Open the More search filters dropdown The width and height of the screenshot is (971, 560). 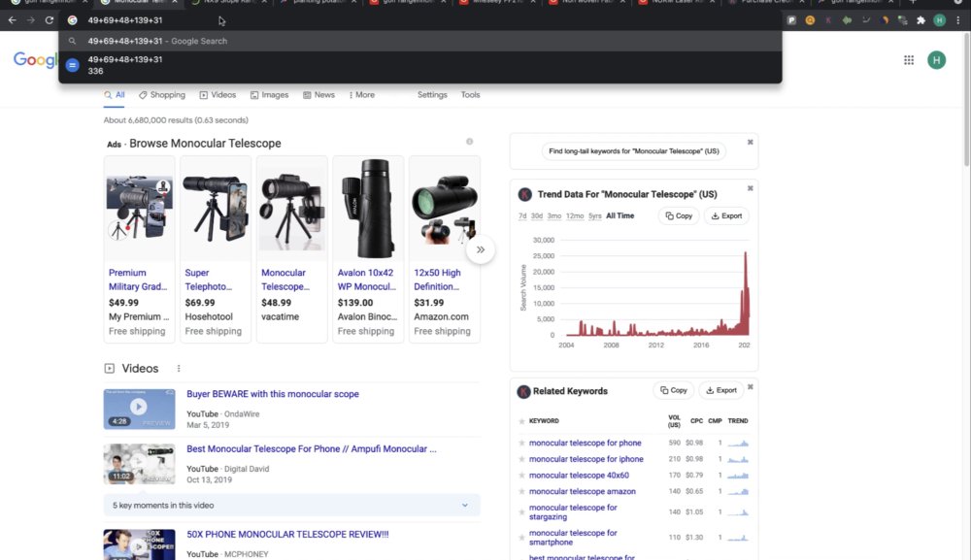click(x=361, y=95)
